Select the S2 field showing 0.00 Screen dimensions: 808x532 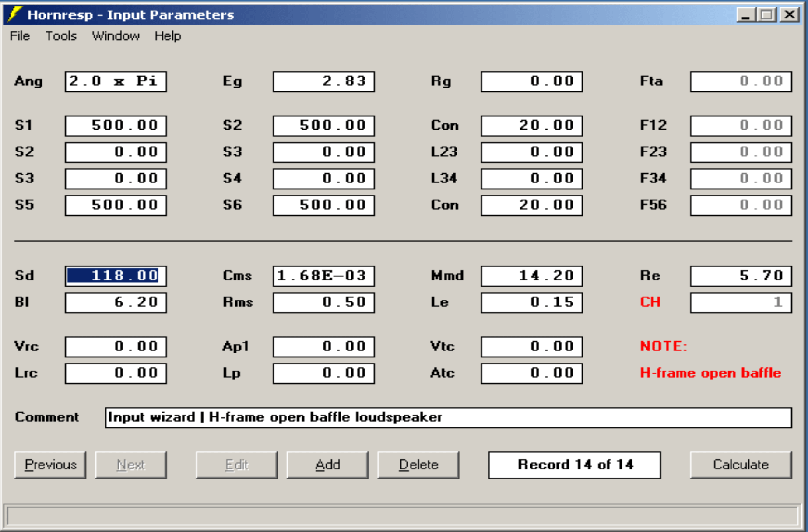point(116,152)
